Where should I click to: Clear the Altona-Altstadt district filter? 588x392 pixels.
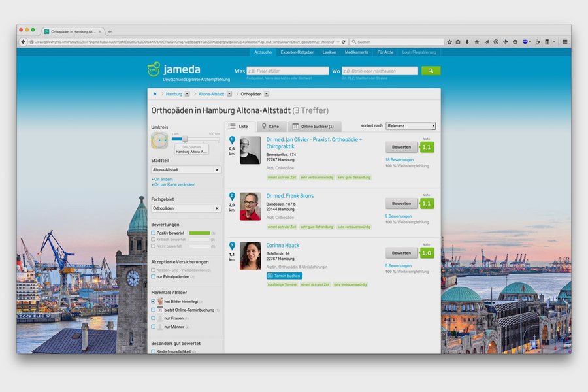[x=217, y=170]
